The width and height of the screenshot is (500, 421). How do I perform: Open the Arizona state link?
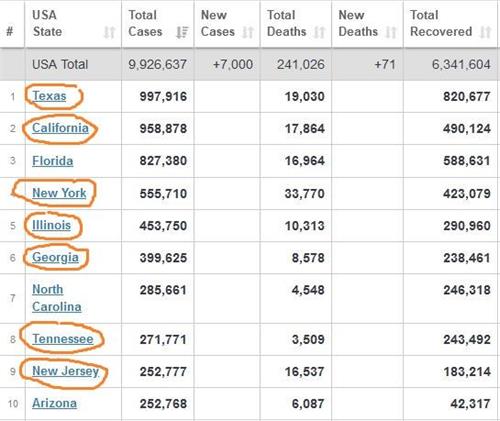[x=54, y=403]
